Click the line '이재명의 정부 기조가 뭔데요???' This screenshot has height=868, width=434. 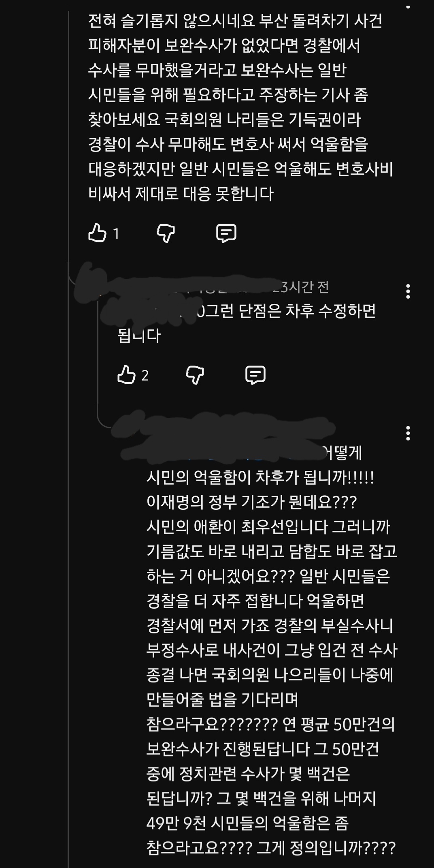click(251, 502)
